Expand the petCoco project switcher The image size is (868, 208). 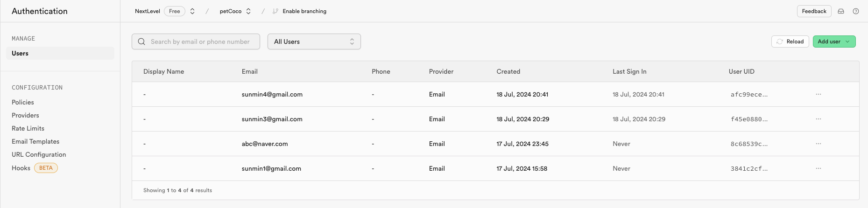[248, 11]
